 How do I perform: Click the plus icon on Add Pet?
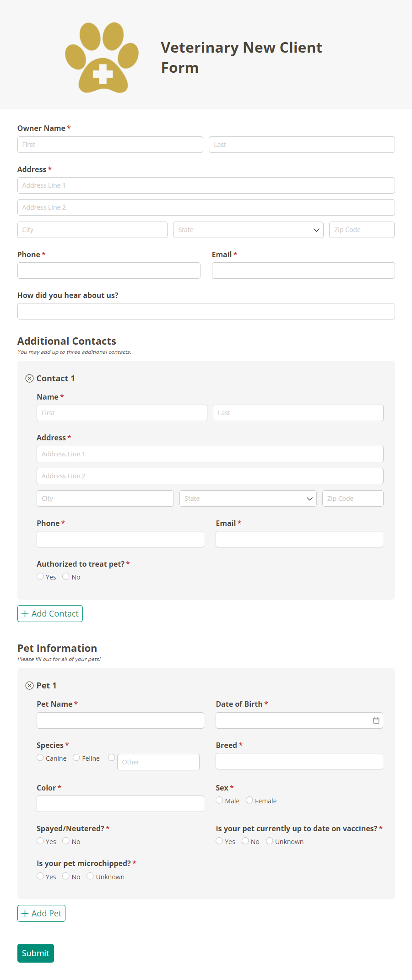click(25, 914)
